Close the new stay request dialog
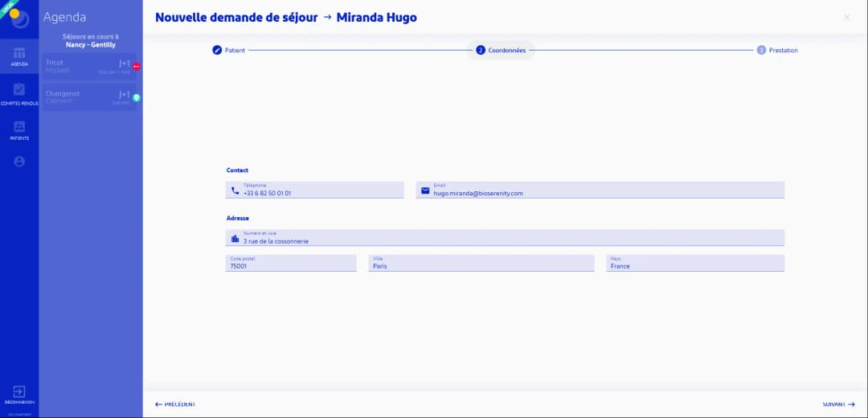Image resolution: width=868 pixels, height=418 pixels. 846,18
